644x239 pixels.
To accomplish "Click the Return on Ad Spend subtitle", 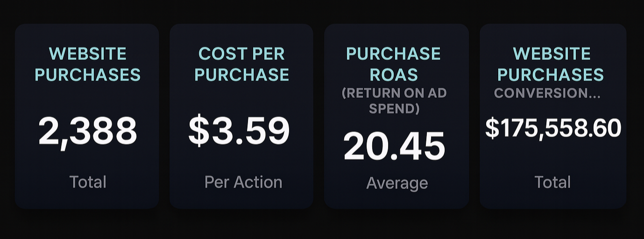I will click(x=394, y=101).
